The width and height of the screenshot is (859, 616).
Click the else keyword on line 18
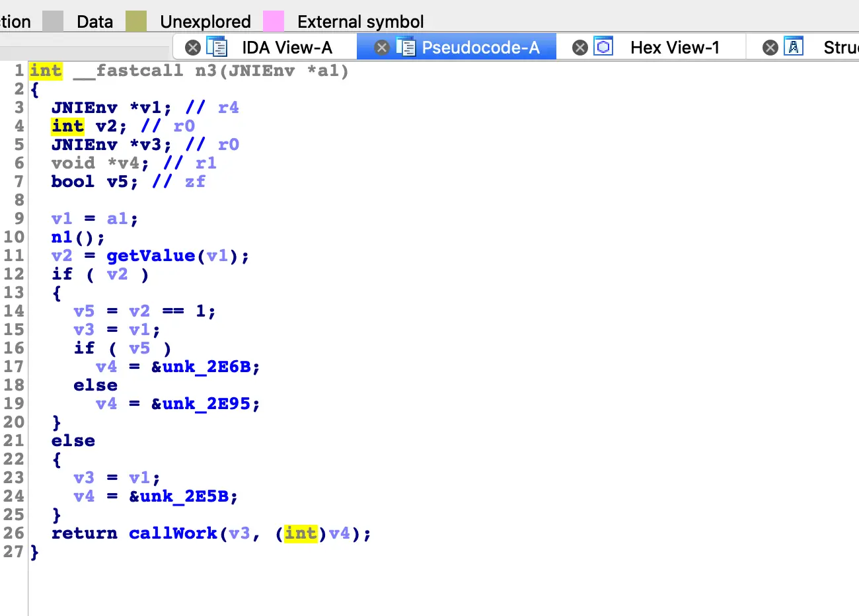pyautogui.click(x=95, y=385)
